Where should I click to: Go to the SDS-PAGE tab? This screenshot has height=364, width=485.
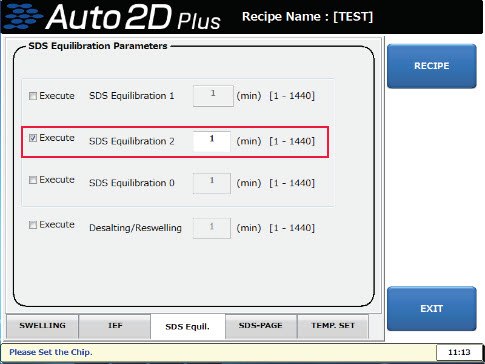pos(261,326)
